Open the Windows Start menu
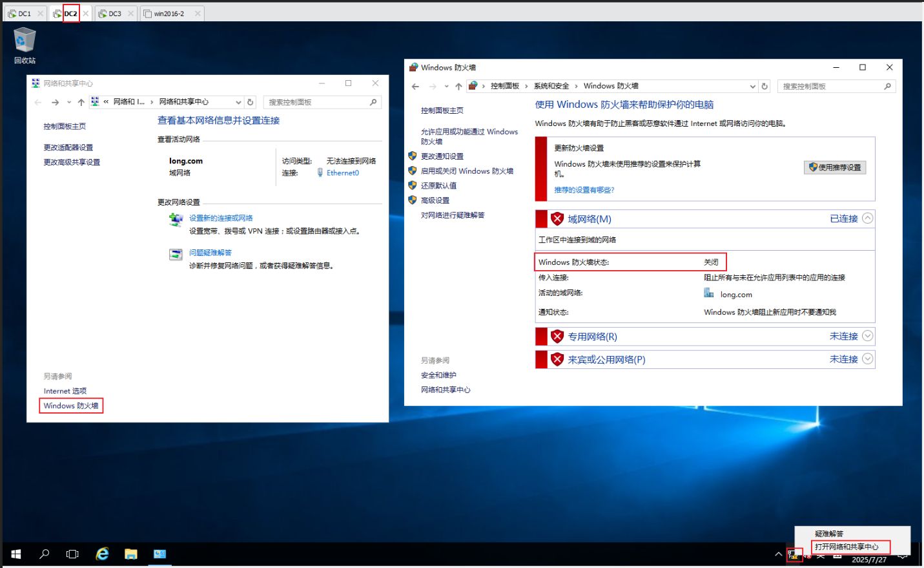Image resolution: width=924 pixels, height=568 pixels. [16, 554]
